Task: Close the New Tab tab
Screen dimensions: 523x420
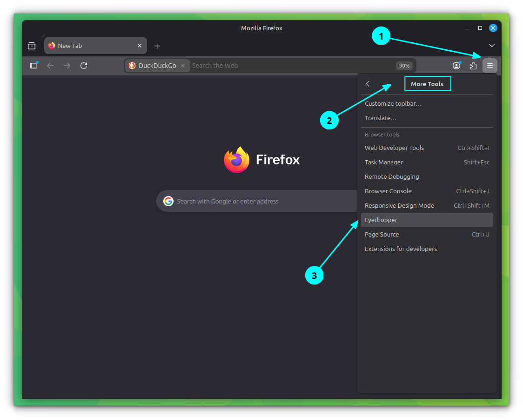Action: point(140,46)
